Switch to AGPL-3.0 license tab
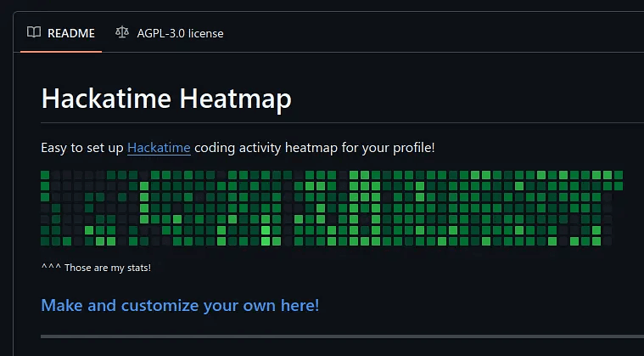Viewport: 644px width, 356px height. 169,33
